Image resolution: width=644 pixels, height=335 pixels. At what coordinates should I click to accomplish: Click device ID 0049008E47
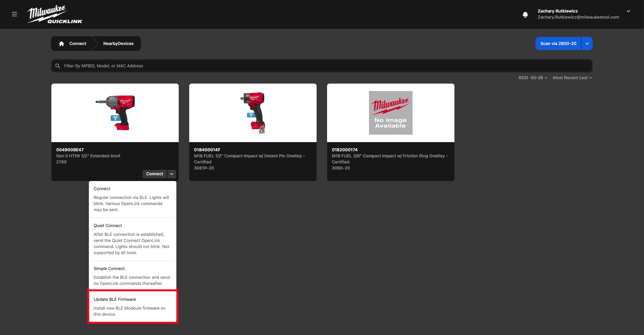point(70,150)
